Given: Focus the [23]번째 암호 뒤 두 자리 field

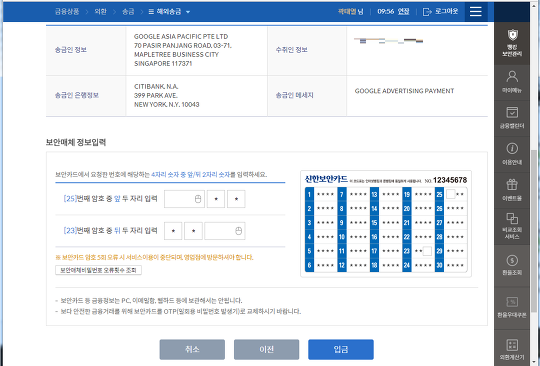Looking at the screenshot, I should [x=225, y=231].
